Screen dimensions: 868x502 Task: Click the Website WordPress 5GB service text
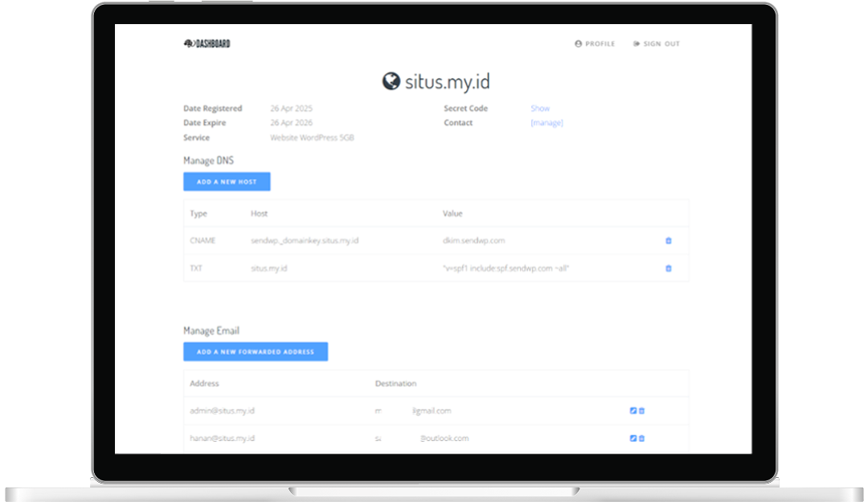click(x=312, y=137)
